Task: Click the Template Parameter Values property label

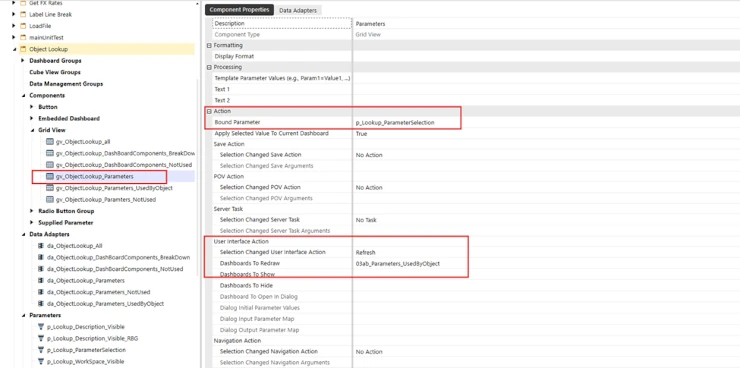Action: (x=282, y=78)
